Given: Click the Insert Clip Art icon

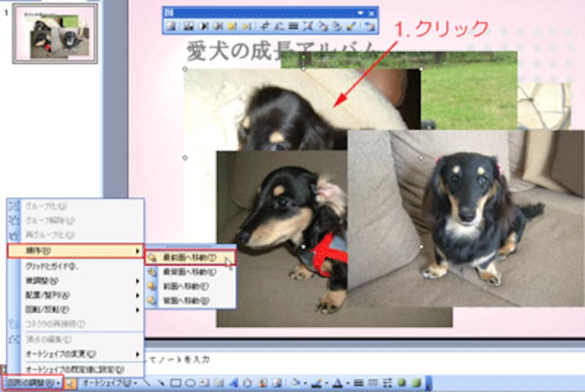Looking at the screenshot, I should [263, 383].
